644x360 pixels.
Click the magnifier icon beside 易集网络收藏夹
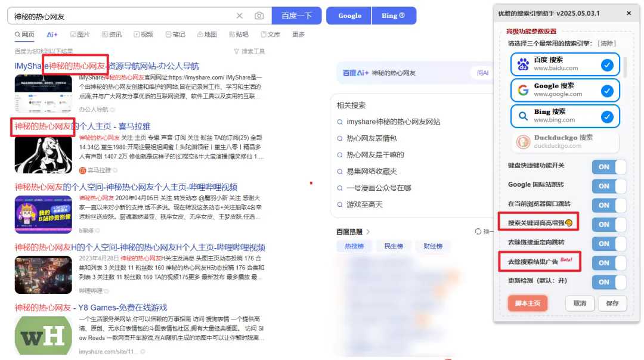340,172
